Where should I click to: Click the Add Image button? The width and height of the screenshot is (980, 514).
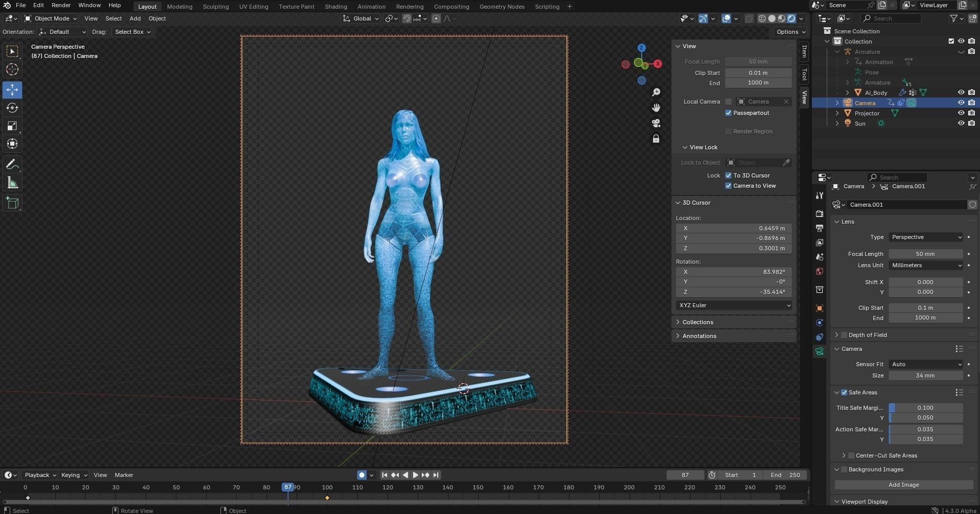coord(904,485)
